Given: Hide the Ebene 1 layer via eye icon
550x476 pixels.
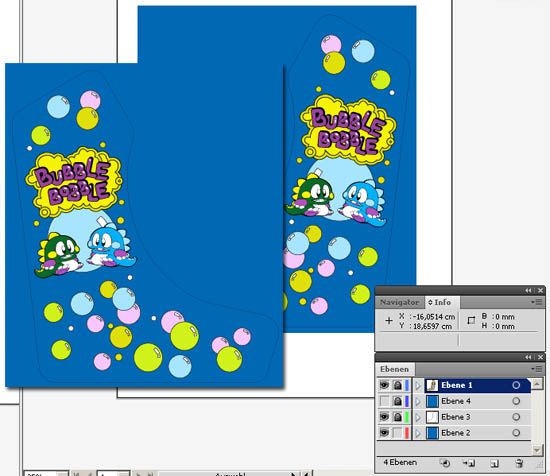Looking at the screenshot, I should (x=384, y=385).
